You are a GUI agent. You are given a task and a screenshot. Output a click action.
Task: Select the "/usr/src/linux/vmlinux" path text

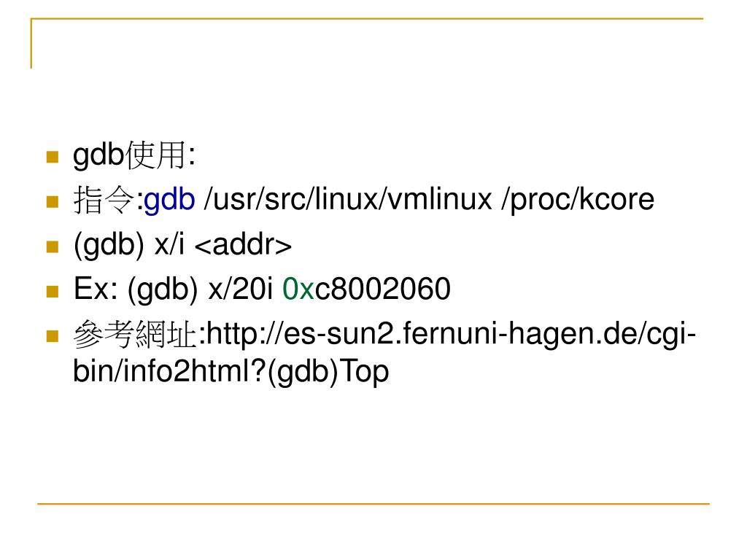tap(348, 199)
